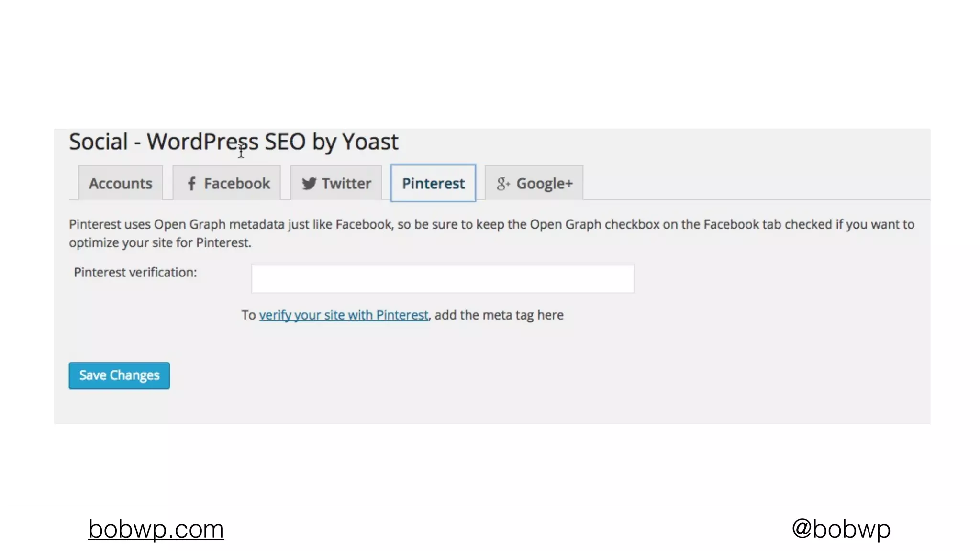This screenshot has height=551, width=980.
Task: Click the I-beam text cursor on the heading
Action: [x=241, y=152]
